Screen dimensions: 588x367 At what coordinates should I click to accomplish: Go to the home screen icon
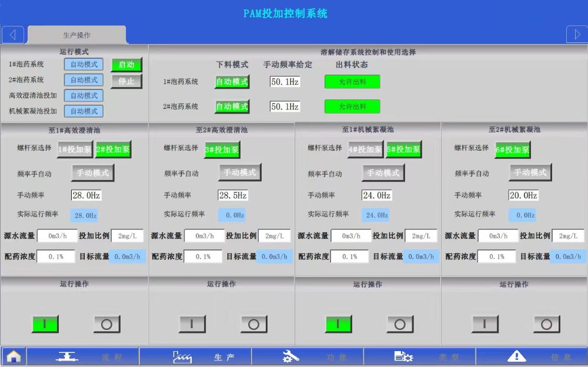14,356
